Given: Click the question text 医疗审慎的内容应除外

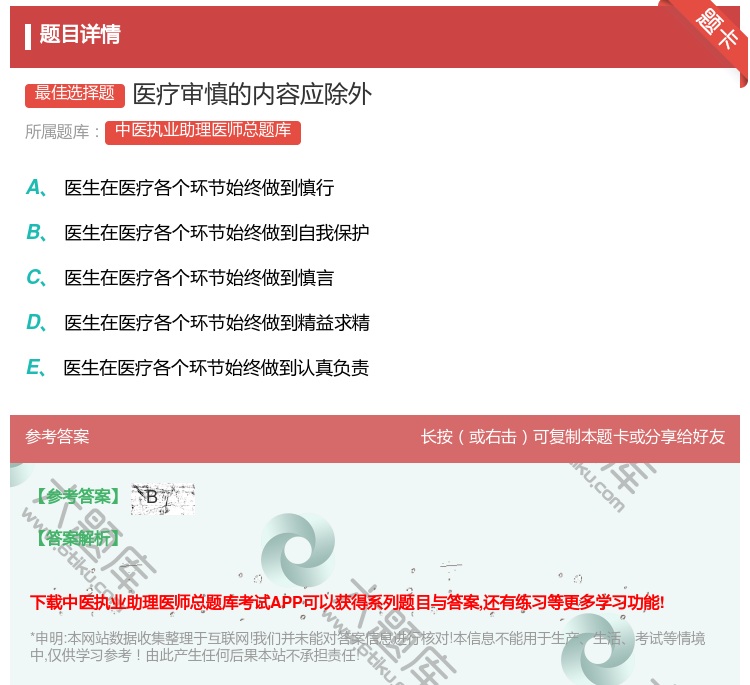Looking at the screenshot, I should (x=252, y=94).
